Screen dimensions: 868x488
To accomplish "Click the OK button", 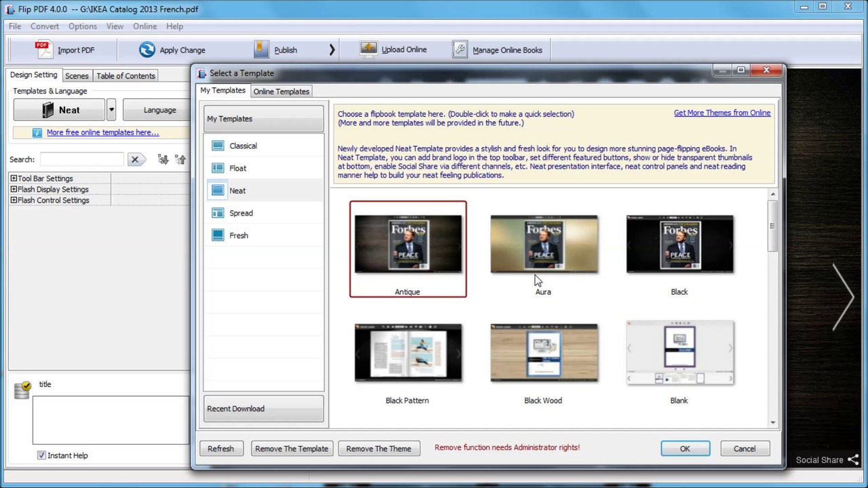I will 685,449.
